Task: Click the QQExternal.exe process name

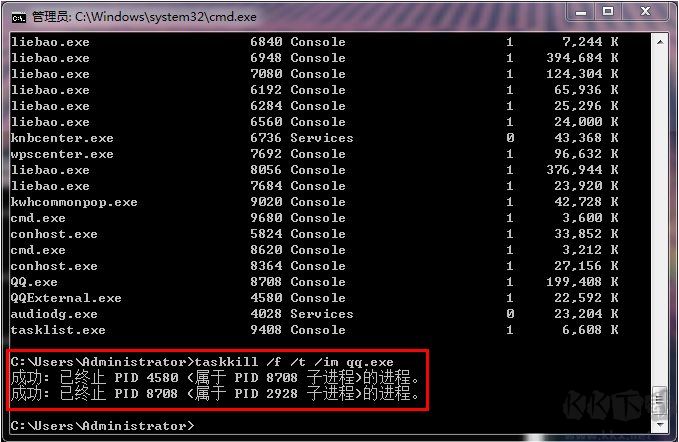Action: point(66,298)
